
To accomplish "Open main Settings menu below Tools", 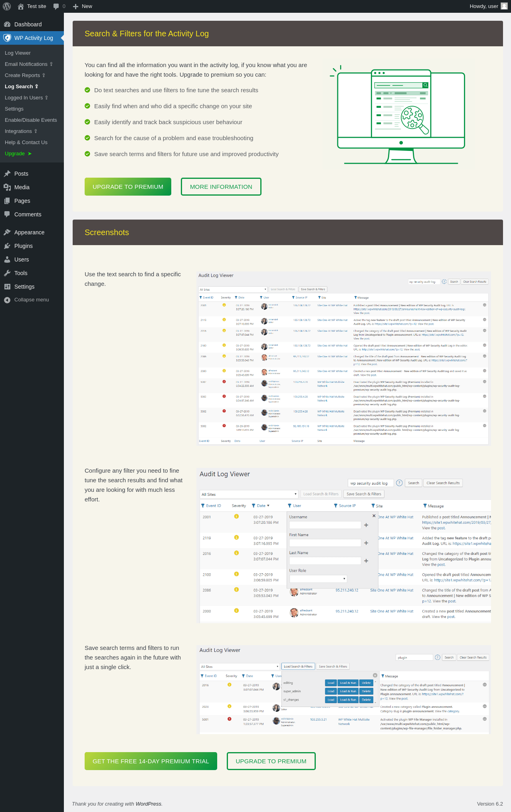I will point(32,287).
